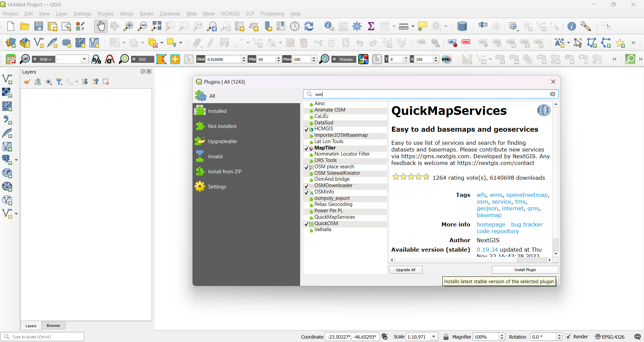Toggle the MapTiler plugin checkbox

(306, 148)
